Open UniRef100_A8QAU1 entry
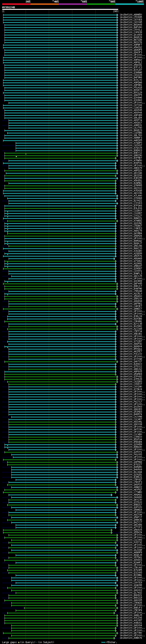Screen dimensions: 146x644 [131, 495]
